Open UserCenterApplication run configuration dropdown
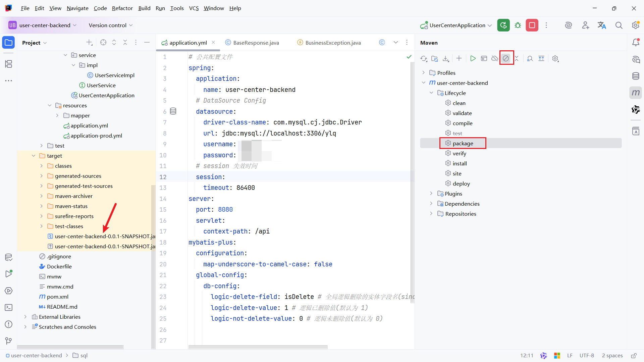This screenshot has height=362, width=644. pyautogui.click(x=456, y=25)
